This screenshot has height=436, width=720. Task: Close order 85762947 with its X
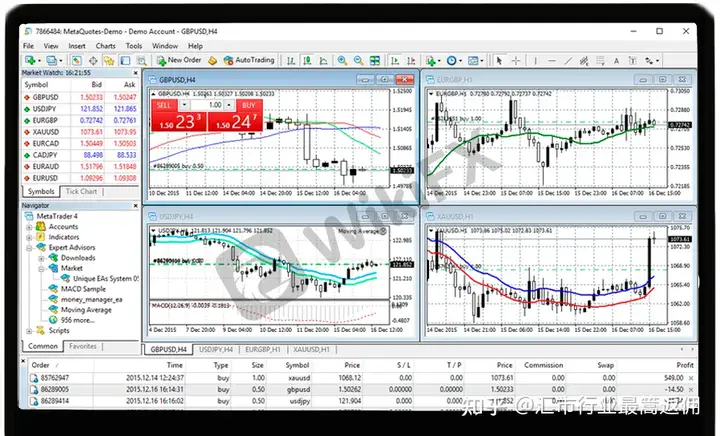pos(691,378)
